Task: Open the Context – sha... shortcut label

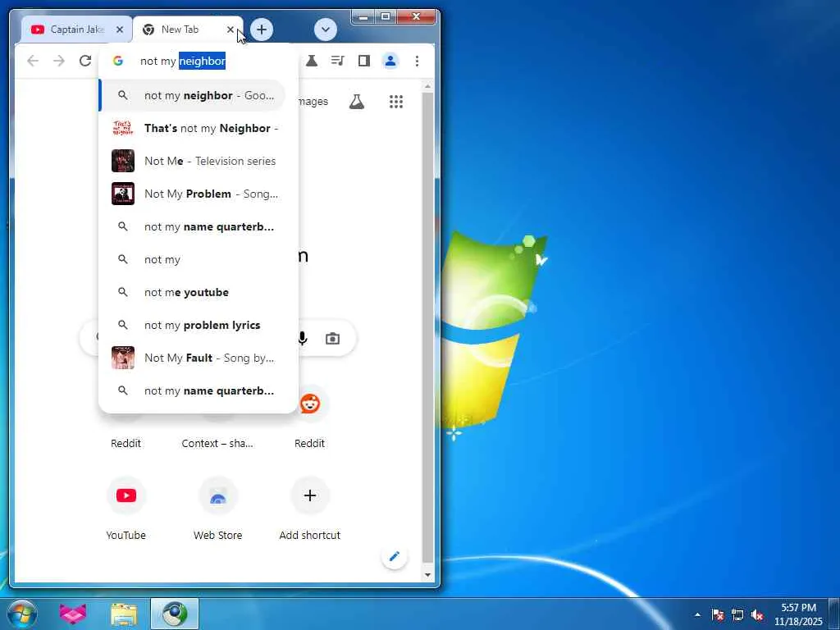Action: click(217, 443)
